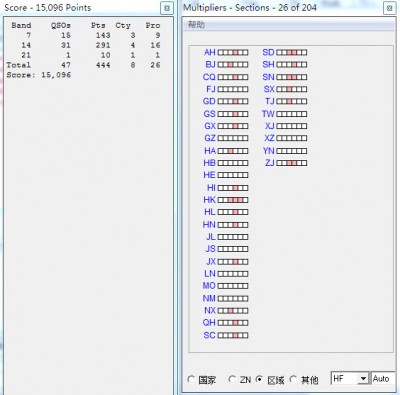Screen dimensions: 400x395
Task: Close the Score window
Action: tap(167, 8)
